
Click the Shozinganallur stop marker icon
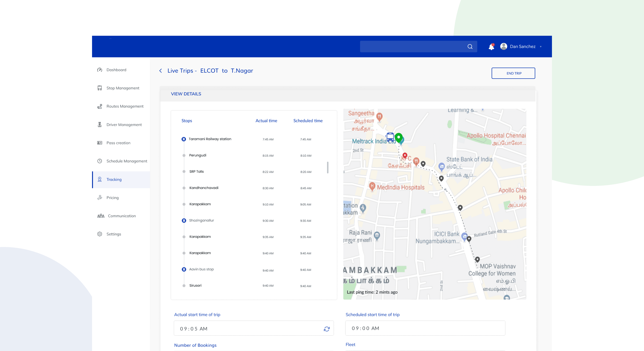(x=184, y=221)
